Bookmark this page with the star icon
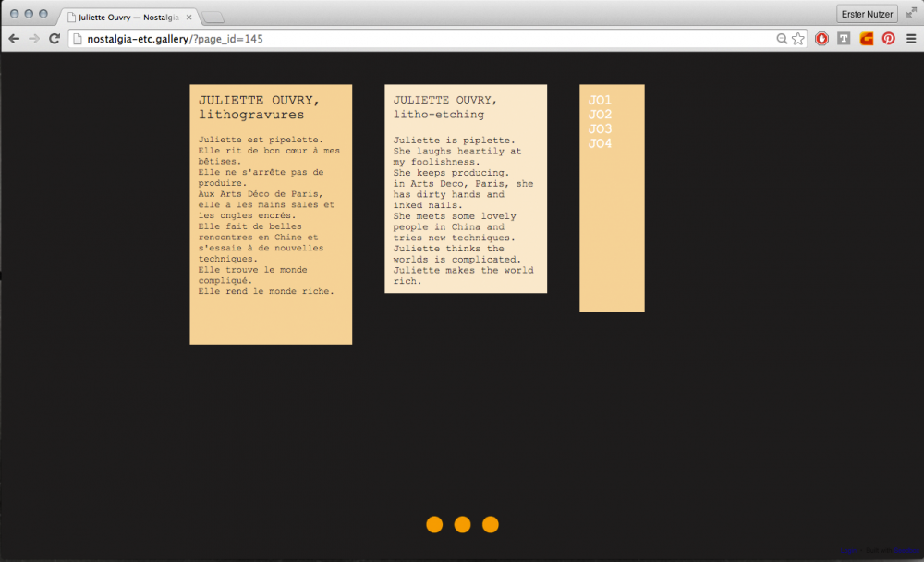 pos(798,39)
